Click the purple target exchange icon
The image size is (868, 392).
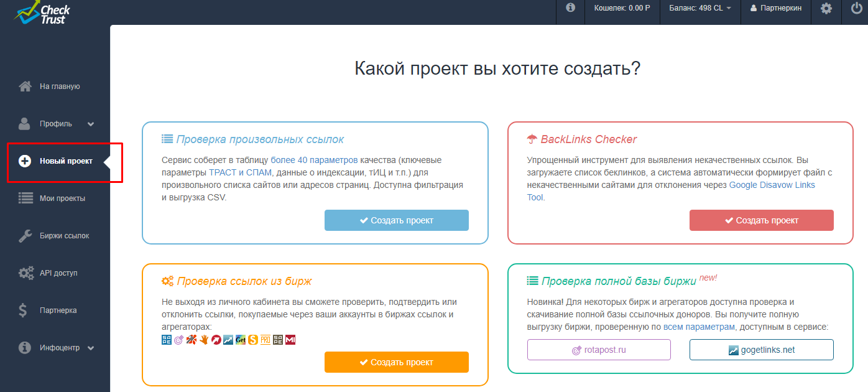coord(178,340)
